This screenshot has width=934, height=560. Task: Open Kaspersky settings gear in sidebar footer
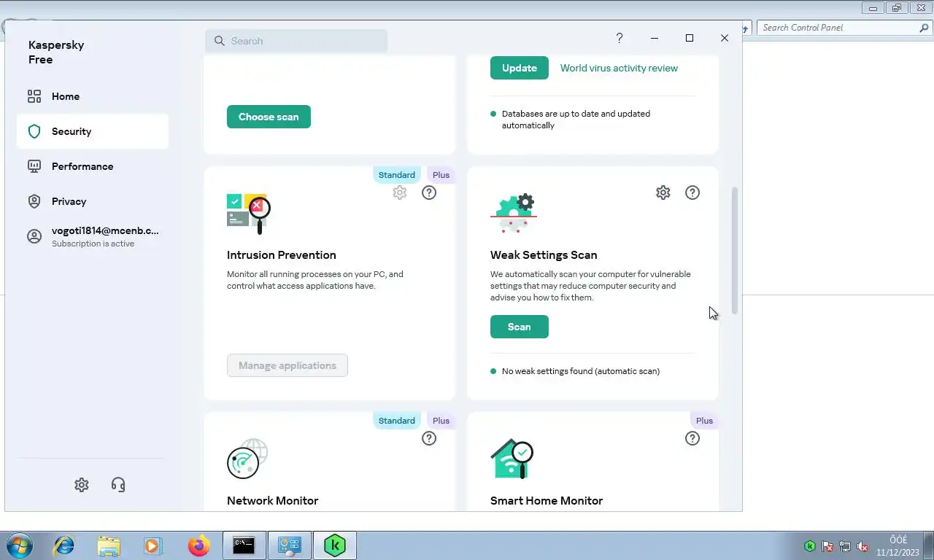pos(82,485)
